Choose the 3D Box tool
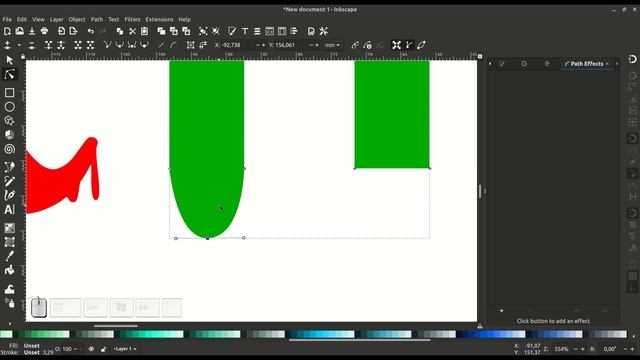 point(9,135)
